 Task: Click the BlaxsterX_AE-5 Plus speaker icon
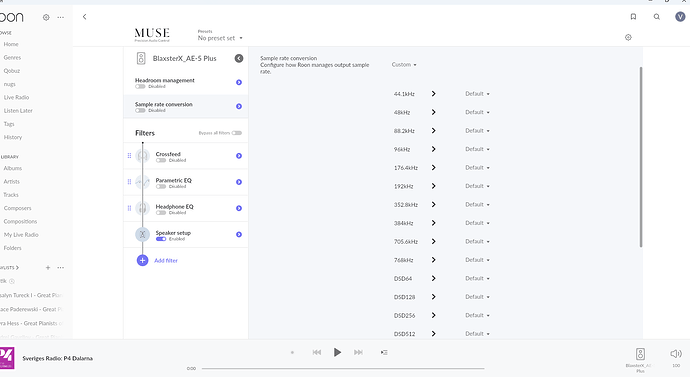[141, 58]
